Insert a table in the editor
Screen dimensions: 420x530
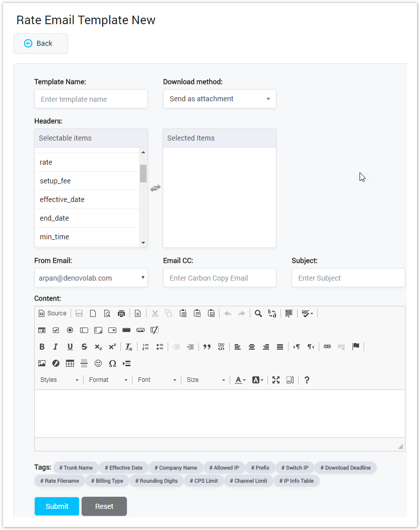click(70, 363)
